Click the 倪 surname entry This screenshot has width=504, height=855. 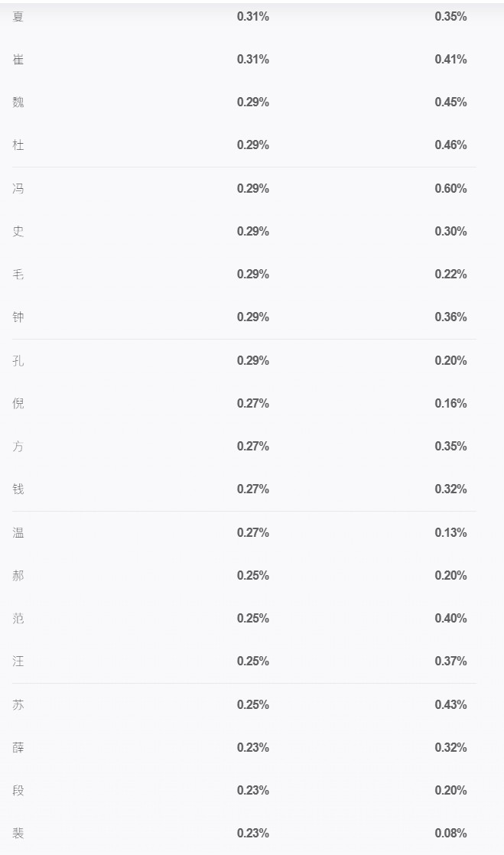tap(18, 404)
